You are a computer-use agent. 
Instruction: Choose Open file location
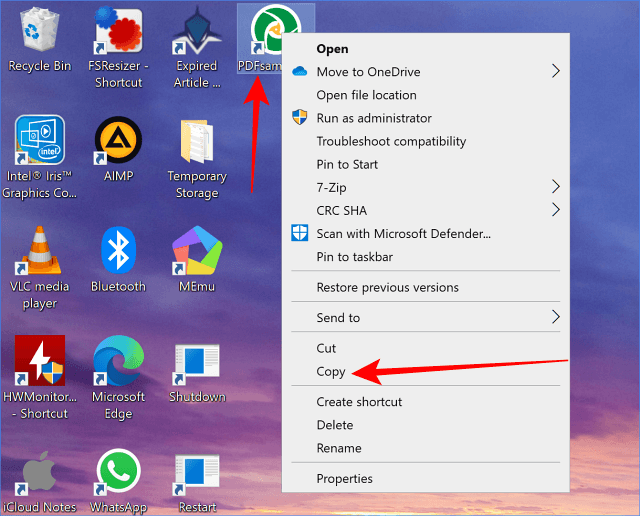click(426, 95)
